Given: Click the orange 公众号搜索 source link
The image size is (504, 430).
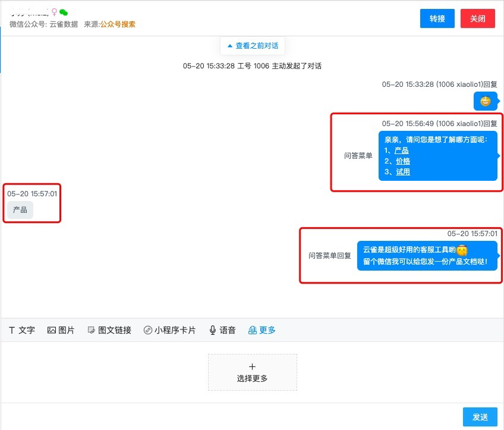Looking at the screenshot, I should (x=117, y=26).
